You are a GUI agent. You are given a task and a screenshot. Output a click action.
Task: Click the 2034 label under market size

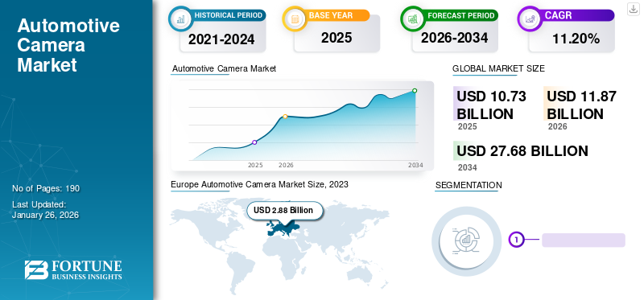tap(468, 167)
